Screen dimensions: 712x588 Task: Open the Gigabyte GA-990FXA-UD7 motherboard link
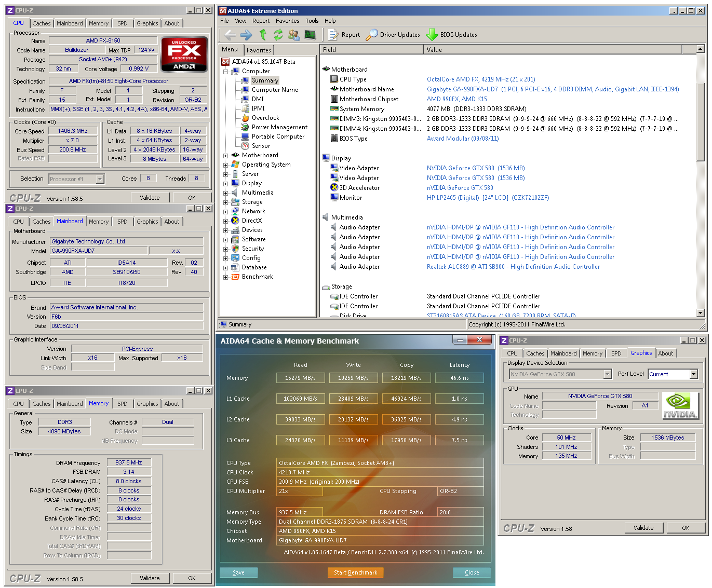553,89
